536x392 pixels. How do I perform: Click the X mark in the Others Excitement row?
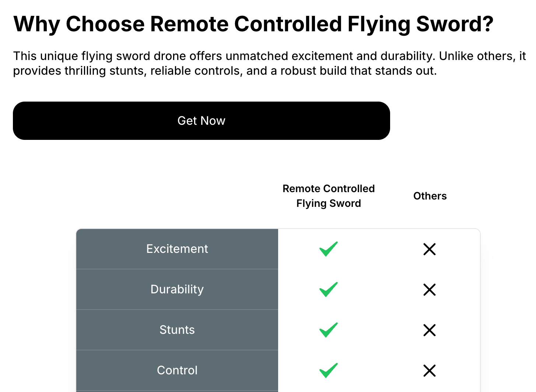tap(430, 249)
